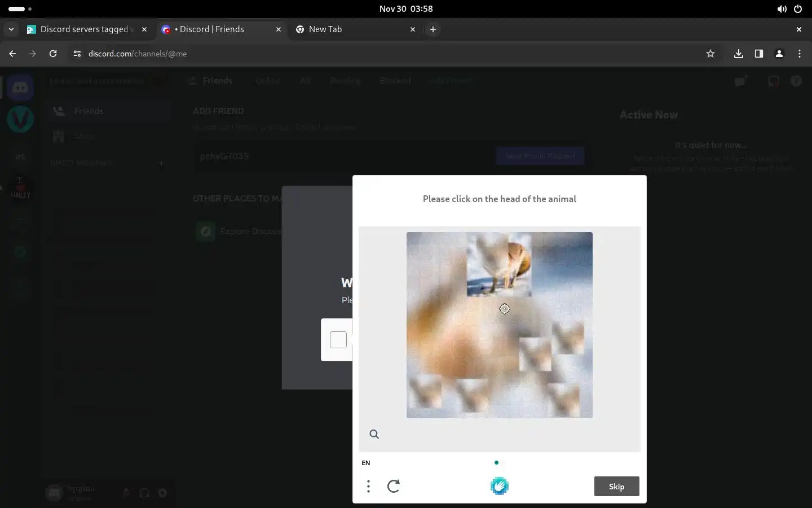Click Skip in the captcha dialog
This screenshot has width=812, height=508.
[x=616, y=487]
